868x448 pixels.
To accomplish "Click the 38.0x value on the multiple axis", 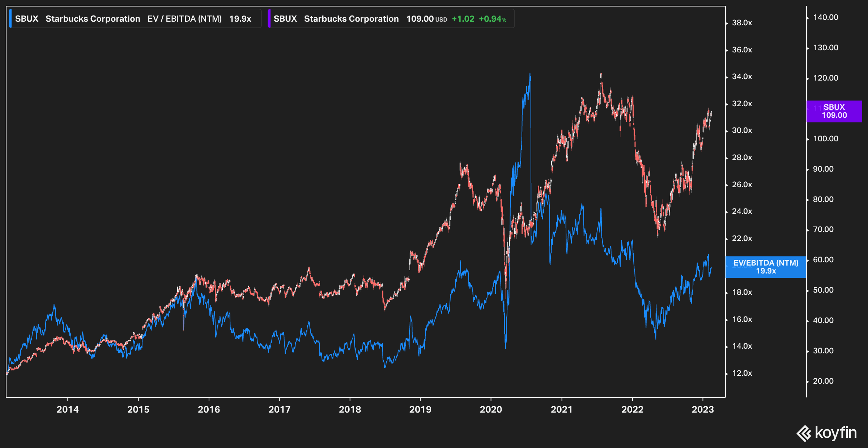I will coord(742,23).
